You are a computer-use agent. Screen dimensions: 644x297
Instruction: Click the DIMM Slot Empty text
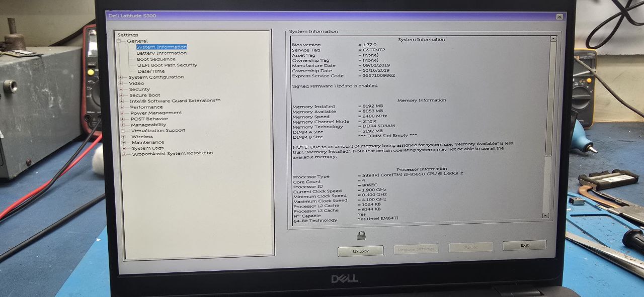click(x=387, y=136)
